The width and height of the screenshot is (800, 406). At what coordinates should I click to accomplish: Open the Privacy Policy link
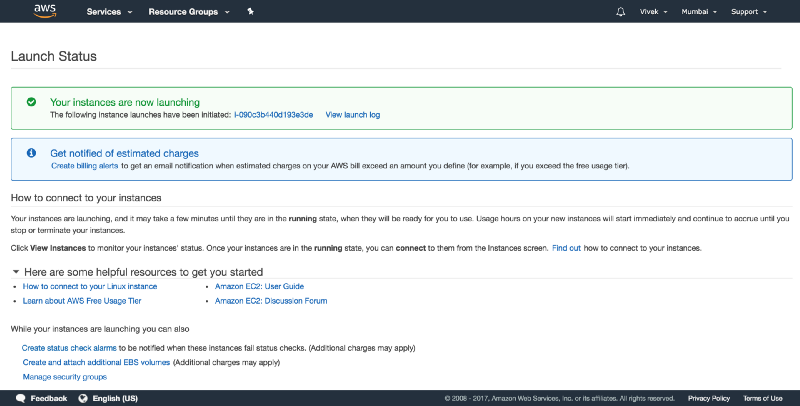click(709, 398)
